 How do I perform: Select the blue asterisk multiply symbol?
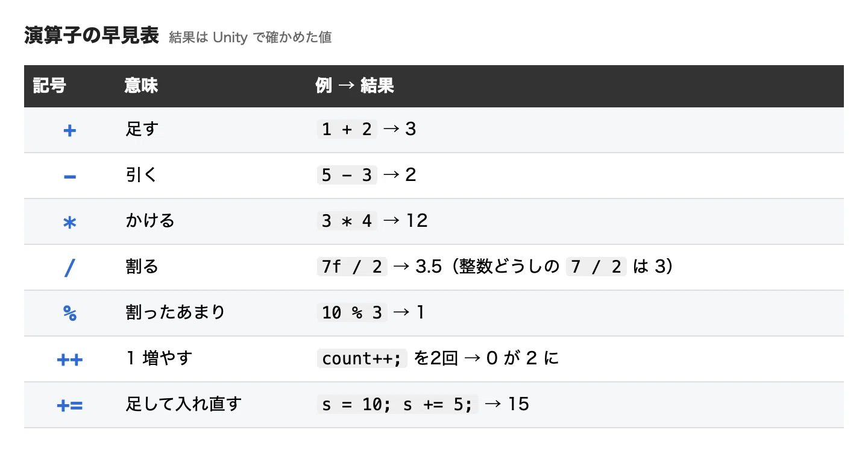(69, 222)
